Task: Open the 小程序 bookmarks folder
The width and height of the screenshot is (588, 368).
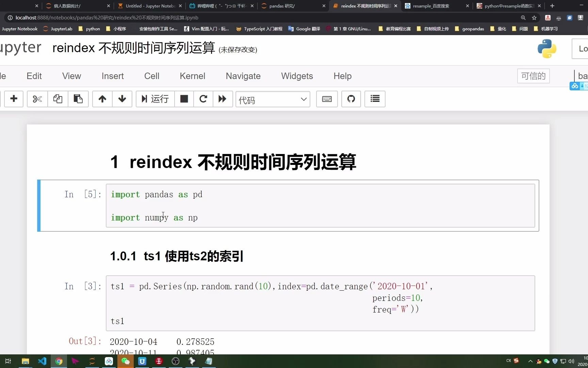Action: pos(116,29)
